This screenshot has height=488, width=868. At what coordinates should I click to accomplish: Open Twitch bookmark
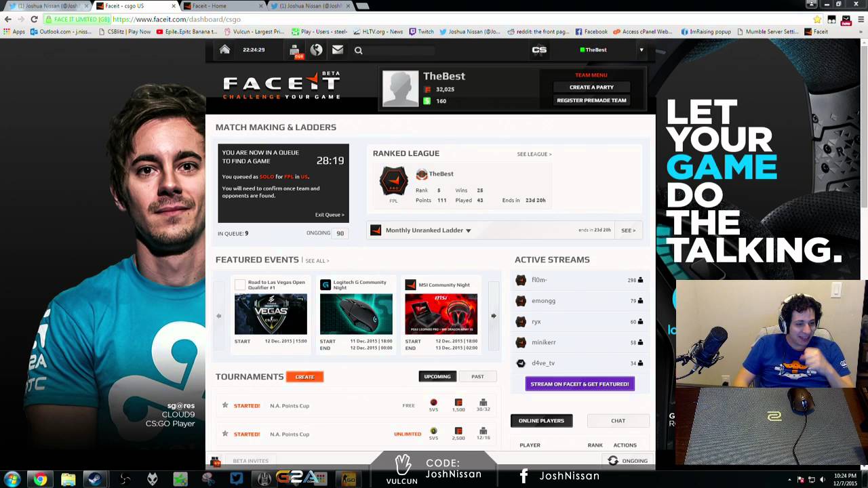(421, 32)
